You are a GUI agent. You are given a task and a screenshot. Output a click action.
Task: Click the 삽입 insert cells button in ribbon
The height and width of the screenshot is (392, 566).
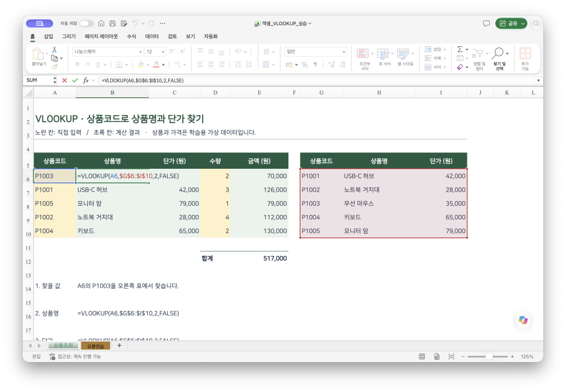pyautogui.click(x=435, y=49)
